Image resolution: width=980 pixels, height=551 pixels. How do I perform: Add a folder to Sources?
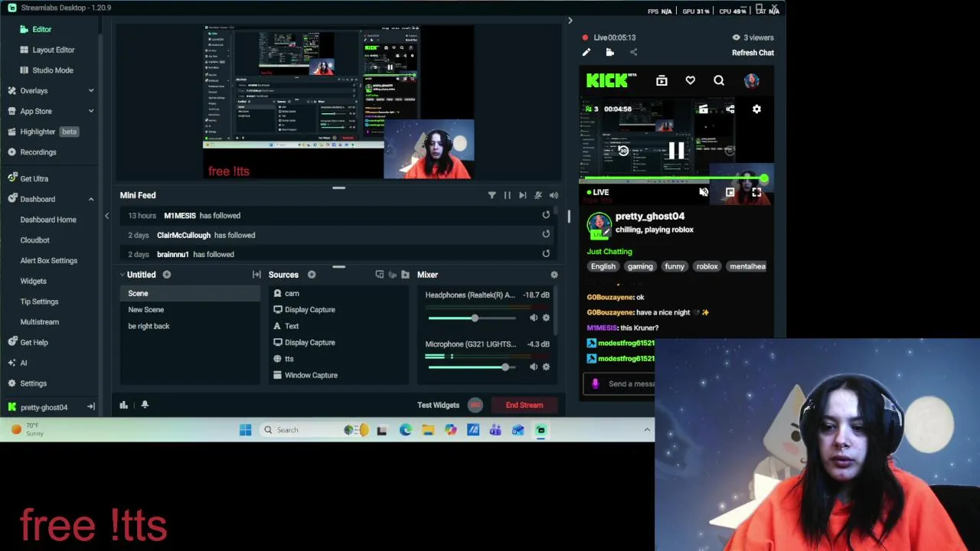click(405, 275)
